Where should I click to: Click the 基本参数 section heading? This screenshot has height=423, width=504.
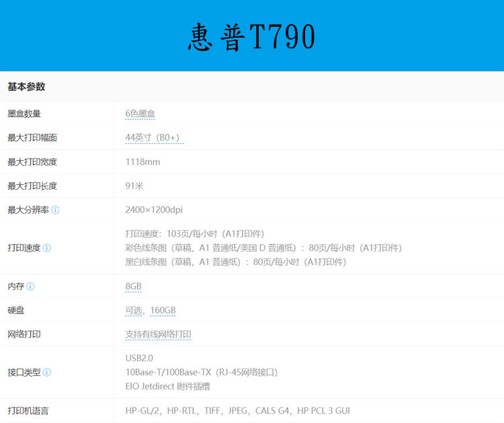click(x=26, y=87)
